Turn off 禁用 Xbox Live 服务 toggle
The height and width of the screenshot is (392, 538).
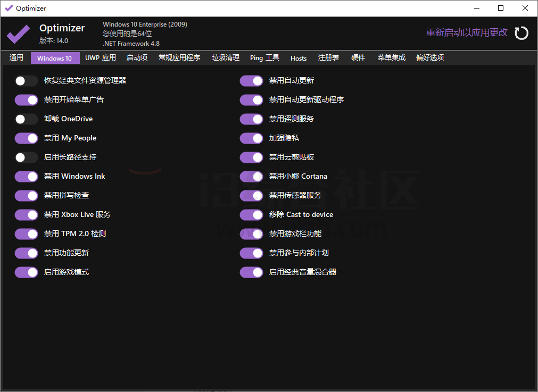point(26,215)
